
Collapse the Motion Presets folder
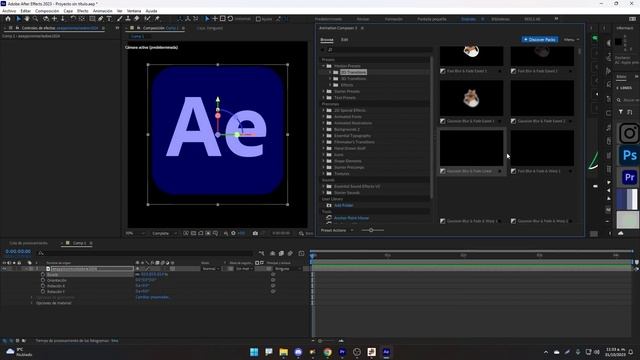click(324, 66)
